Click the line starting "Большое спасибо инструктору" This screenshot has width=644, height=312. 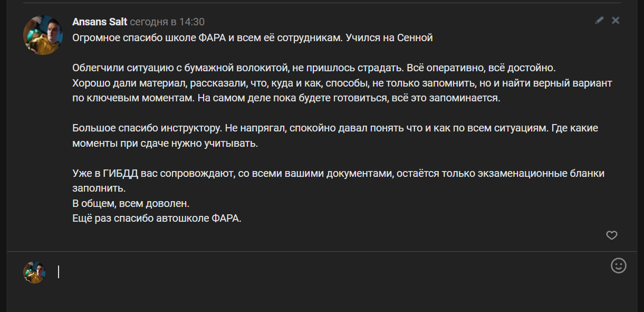pos(335,128)
